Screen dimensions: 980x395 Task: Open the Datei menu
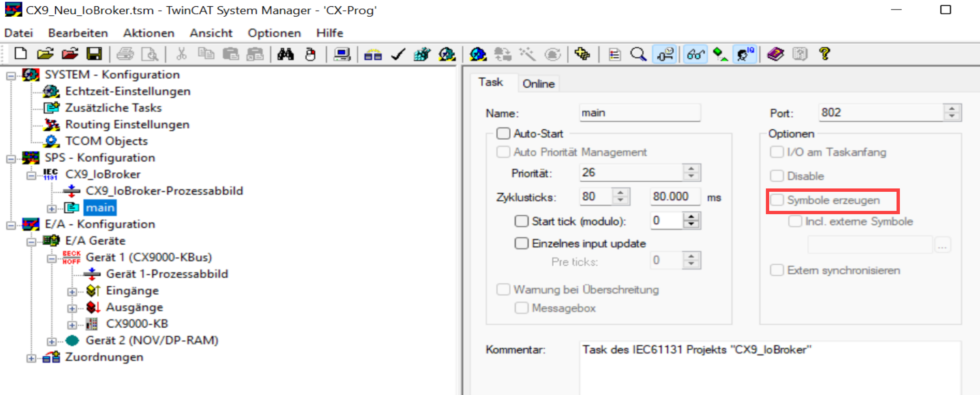tap(19, 33)
